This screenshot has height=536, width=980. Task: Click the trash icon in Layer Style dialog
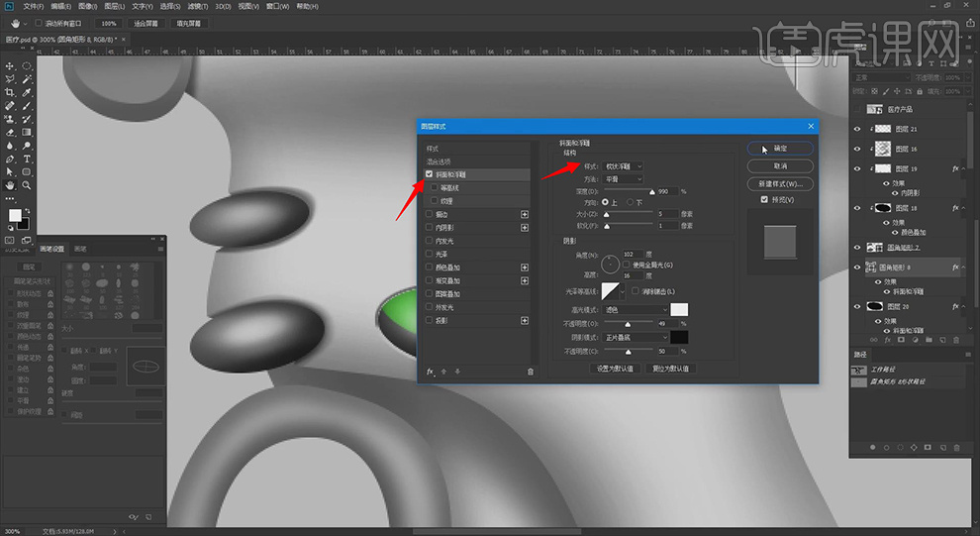coord(530,372)
